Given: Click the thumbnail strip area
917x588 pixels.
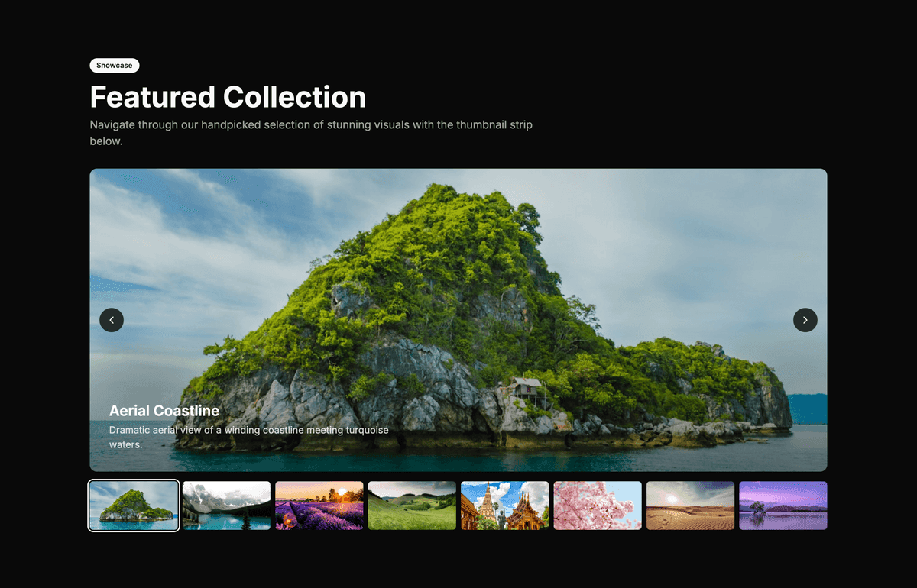Looking at the screenshot, I should pos(458,505).
